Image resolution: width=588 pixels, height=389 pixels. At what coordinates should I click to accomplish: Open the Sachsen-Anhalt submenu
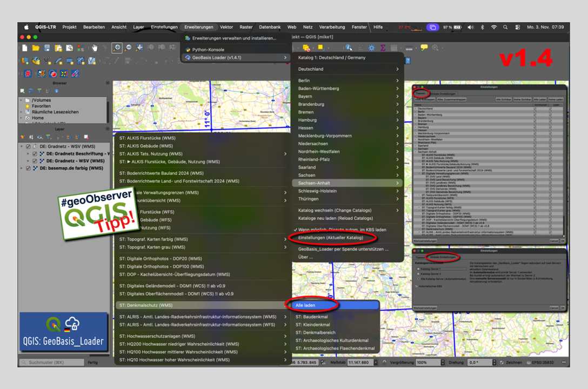tap(349, 183)
